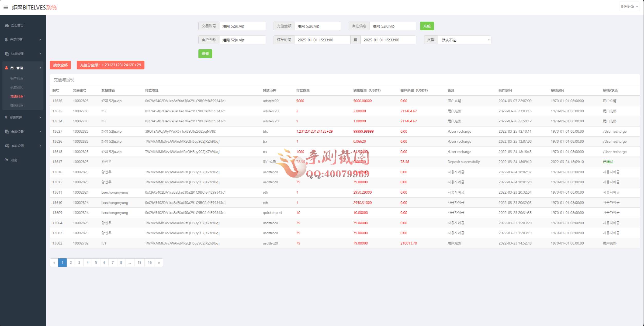
Task: Open the 类型 dropdown showing 默认不选
Action: point(464,40)
